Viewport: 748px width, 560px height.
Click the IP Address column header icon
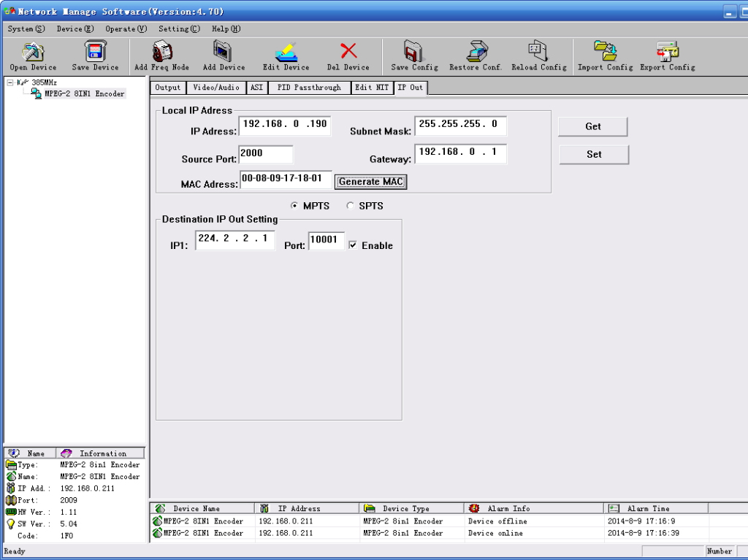pyautogui.click(x=264, y=508)
